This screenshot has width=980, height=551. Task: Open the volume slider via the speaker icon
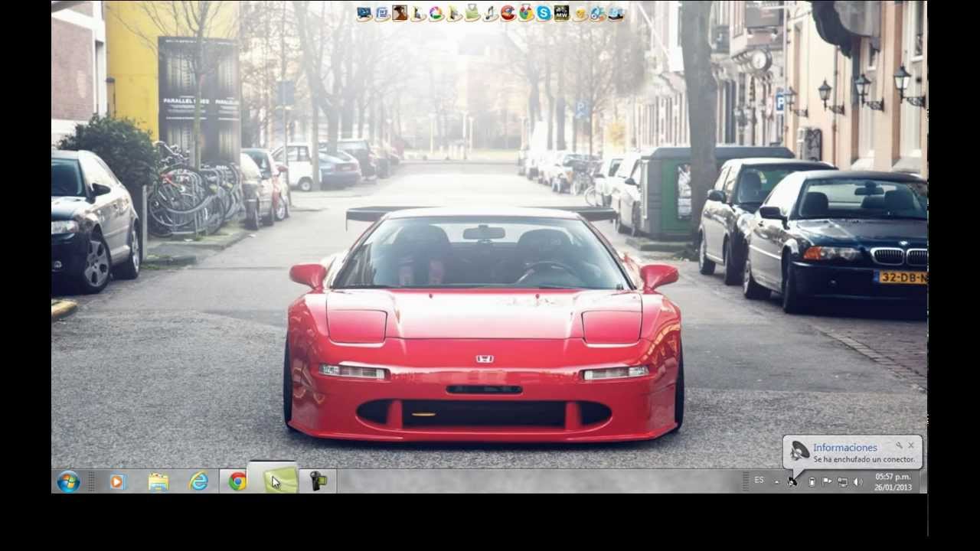tap(857, 481)
